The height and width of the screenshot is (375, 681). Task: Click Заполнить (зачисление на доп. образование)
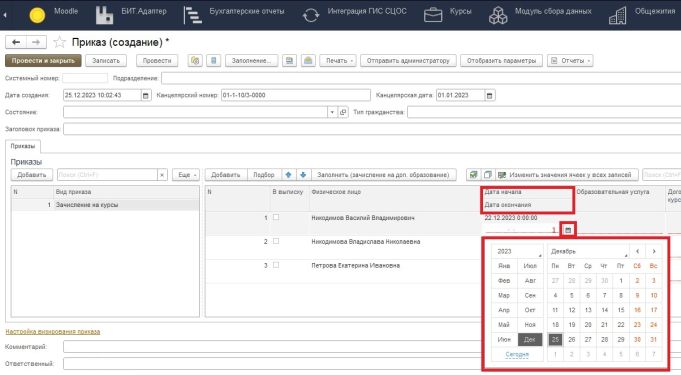(x=383, y=175)
